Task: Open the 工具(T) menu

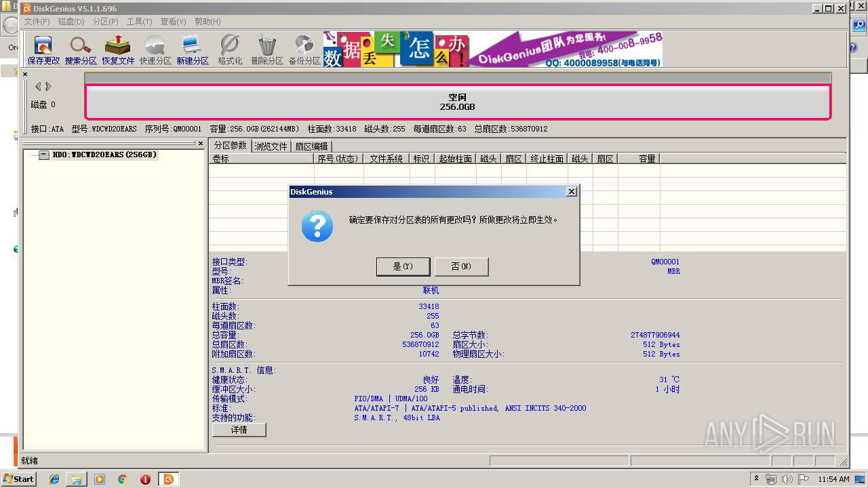Action: click(139, 22)
